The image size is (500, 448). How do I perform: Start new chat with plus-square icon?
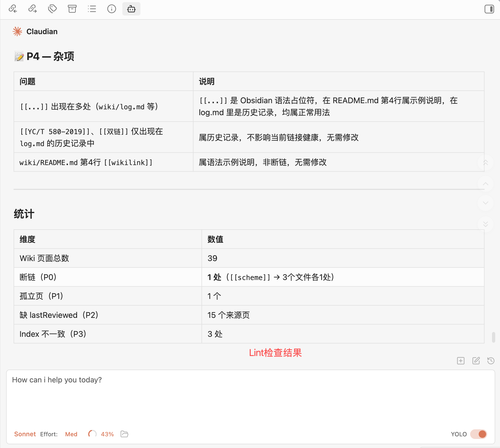[461, 361]
